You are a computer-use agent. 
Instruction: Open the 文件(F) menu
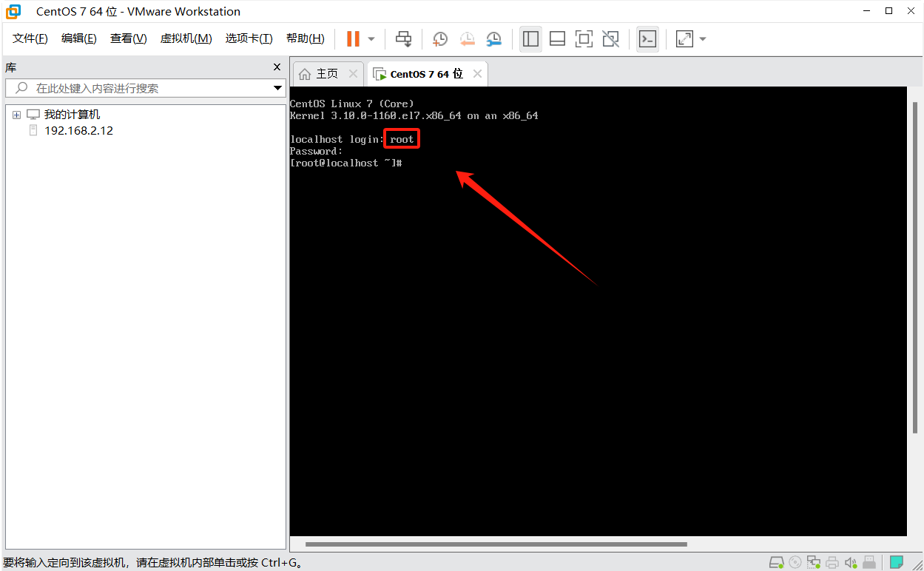30,38
